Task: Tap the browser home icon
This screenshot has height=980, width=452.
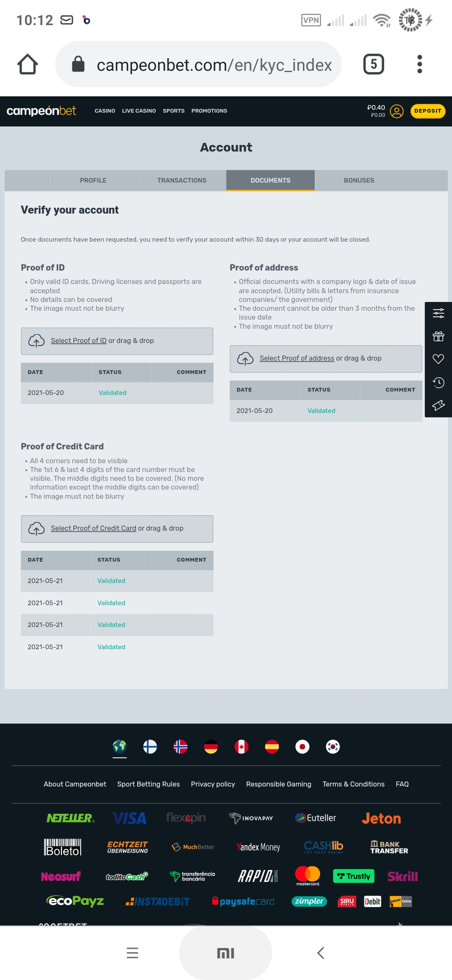Action: tap(28, 64)
